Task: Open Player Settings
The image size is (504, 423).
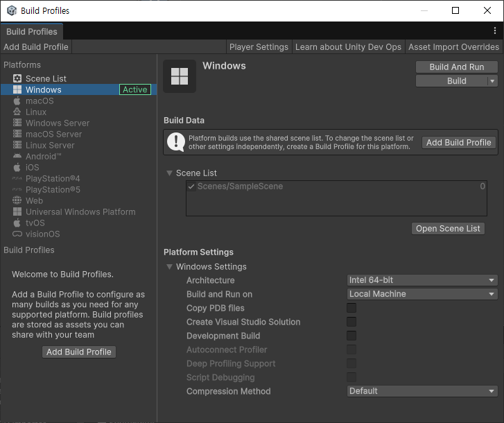Action: click(259, 47)
